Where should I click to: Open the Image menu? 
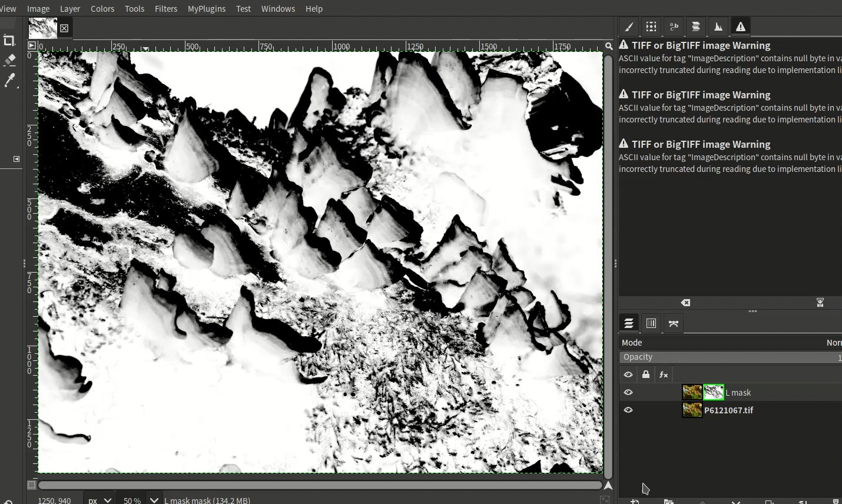(38, 9)
